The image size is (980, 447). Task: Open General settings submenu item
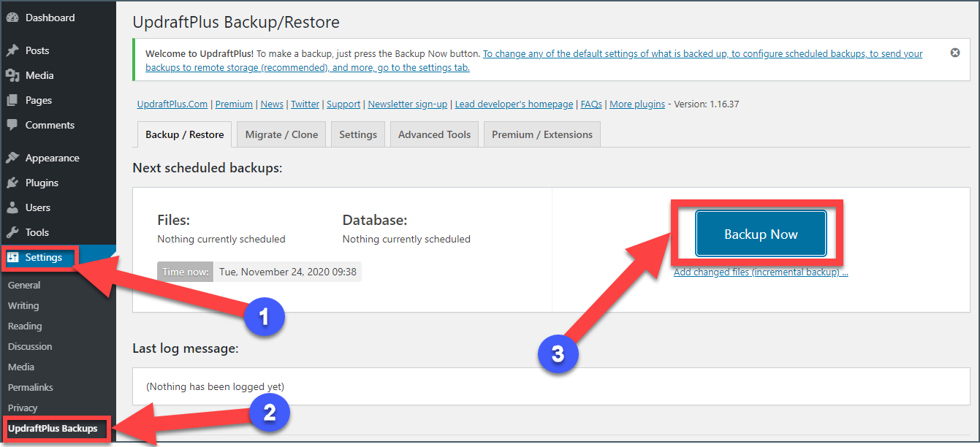point(24,285)
